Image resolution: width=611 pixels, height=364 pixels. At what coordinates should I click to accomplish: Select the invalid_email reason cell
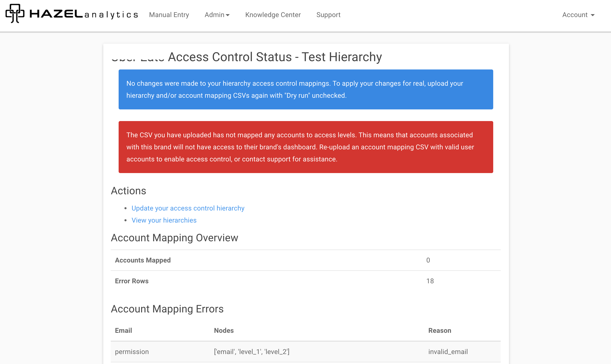(448, 352)
